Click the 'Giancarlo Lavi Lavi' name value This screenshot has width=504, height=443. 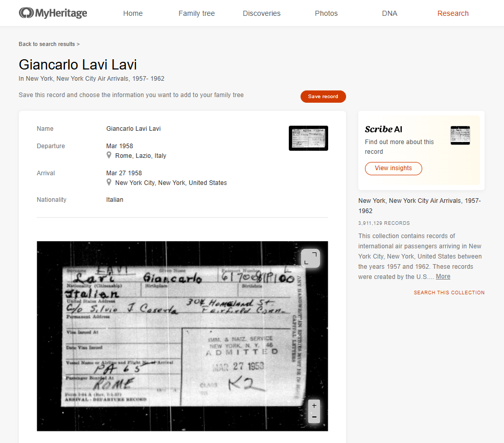pyautogui.click(x=133, y=128)
